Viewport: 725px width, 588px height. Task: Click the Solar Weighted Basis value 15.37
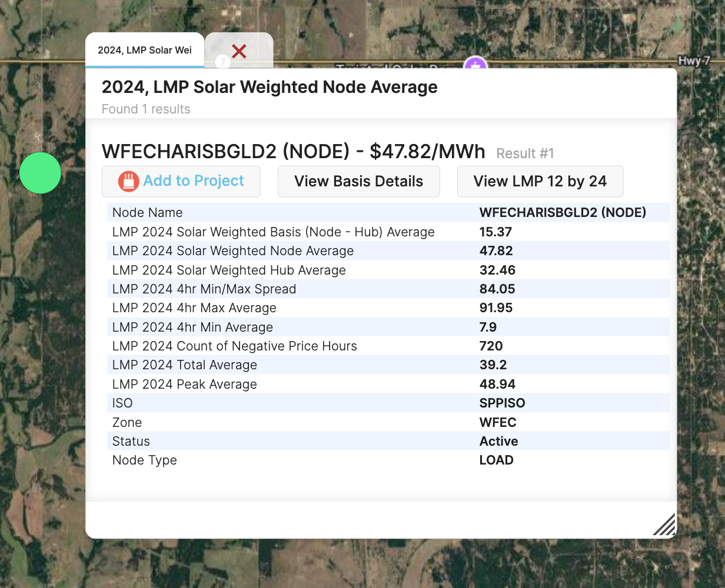tap(495, 232)
